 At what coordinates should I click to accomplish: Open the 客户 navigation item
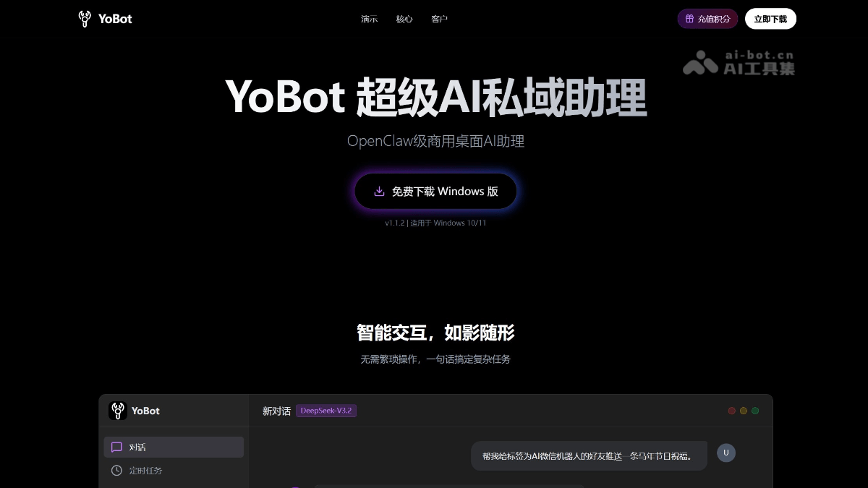(x=439, y=19)
